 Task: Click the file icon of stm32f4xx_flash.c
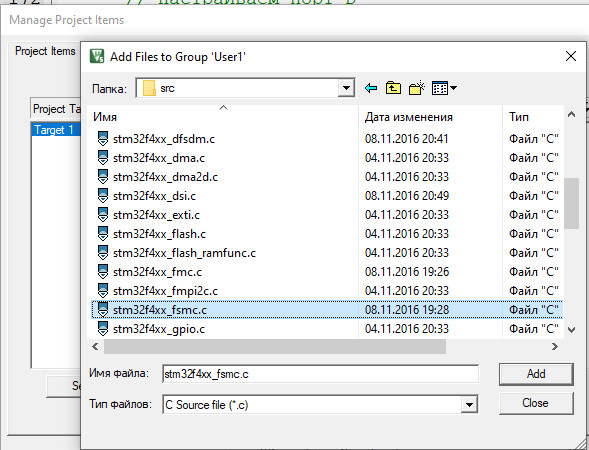pos(103,233)
